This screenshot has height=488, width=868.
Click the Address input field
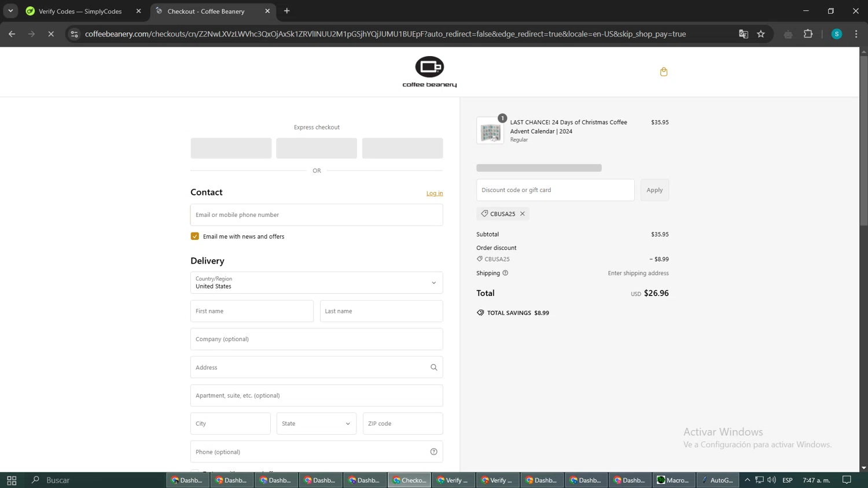pos(317,367)
